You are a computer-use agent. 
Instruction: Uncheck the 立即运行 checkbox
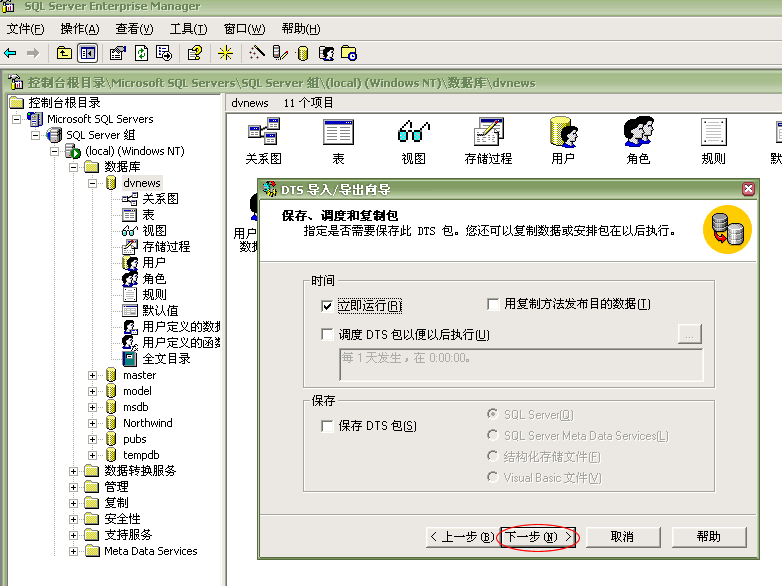(x=327, y=305)
